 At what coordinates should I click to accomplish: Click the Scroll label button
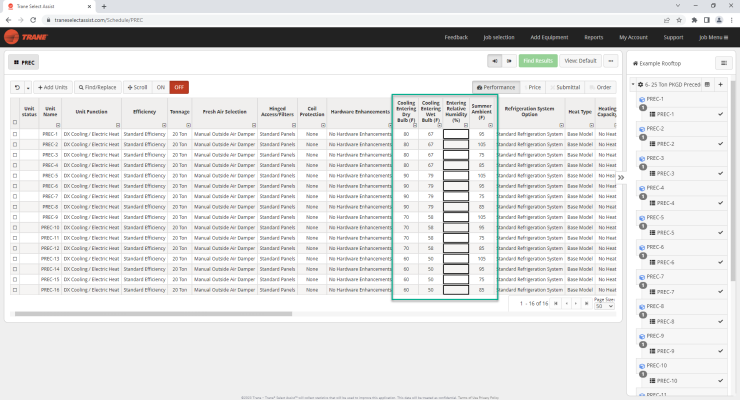click(137, 87)
